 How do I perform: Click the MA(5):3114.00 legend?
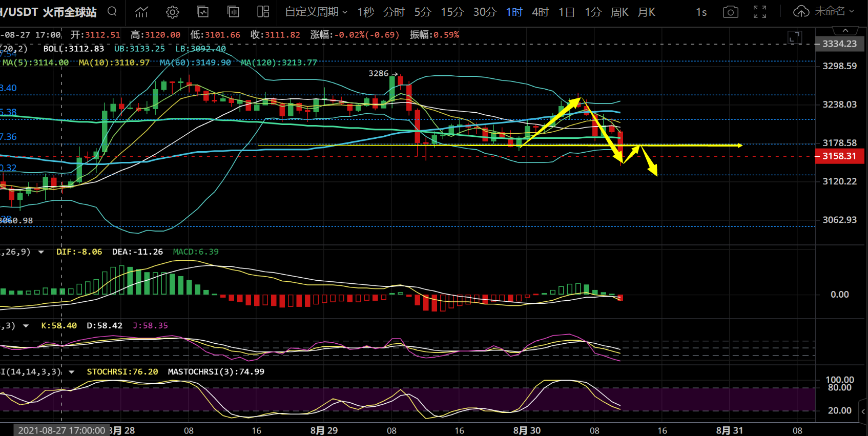tap(35, 63)
